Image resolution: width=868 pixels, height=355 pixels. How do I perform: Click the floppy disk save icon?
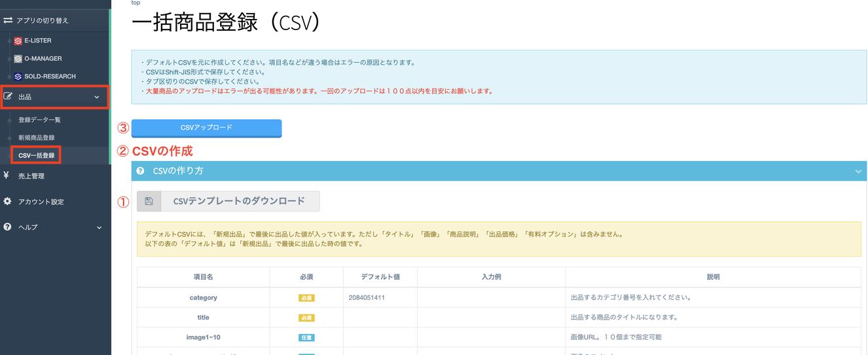(x=149, y=201)
